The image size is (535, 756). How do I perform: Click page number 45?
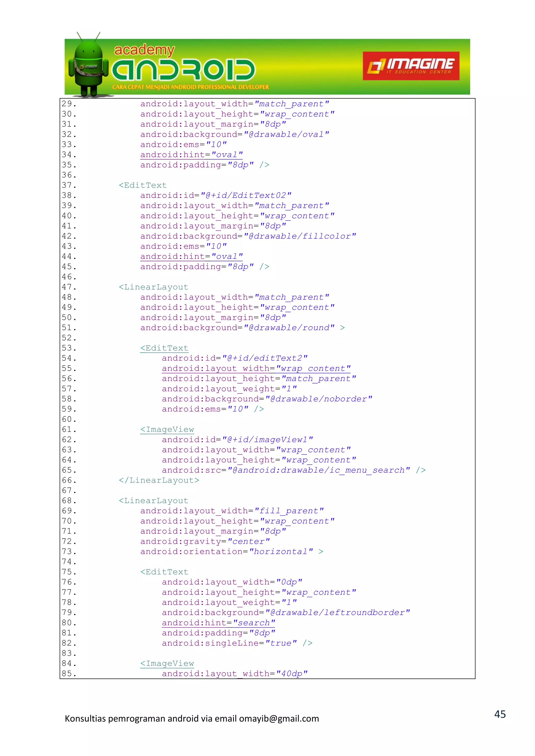pos(500,714)
